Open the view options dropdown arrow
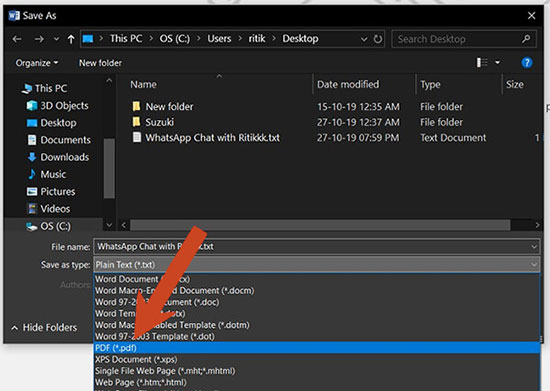 pyautogui.click(x=497, y=63)
